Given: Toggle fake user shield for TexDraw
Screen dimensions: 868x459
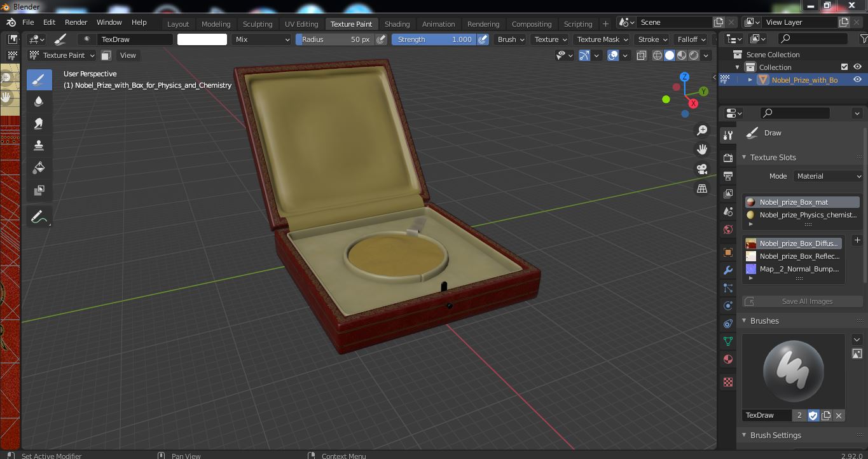Looking at the screenshot, I should point(813,415).
